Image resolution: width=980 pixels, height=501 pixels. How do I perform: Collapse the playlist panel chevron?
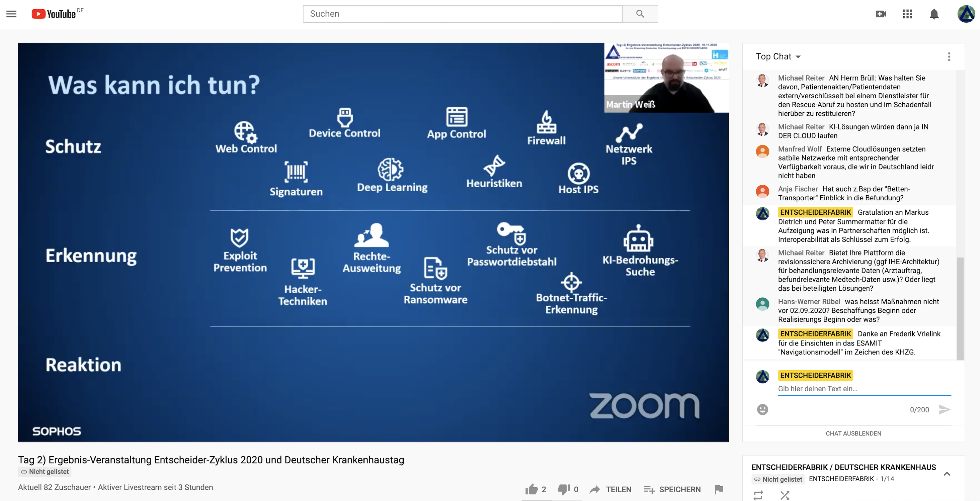(947, 474)
